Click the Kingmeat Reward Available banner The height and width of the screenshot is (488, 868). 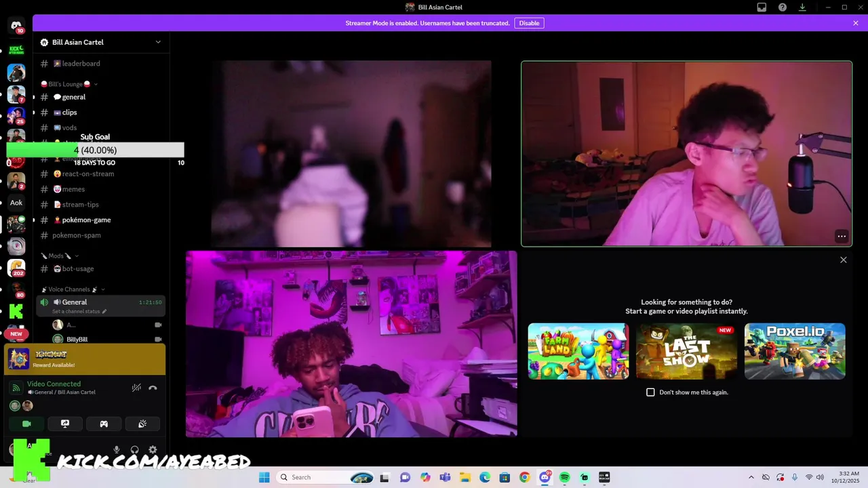click(x=85, y=359)
